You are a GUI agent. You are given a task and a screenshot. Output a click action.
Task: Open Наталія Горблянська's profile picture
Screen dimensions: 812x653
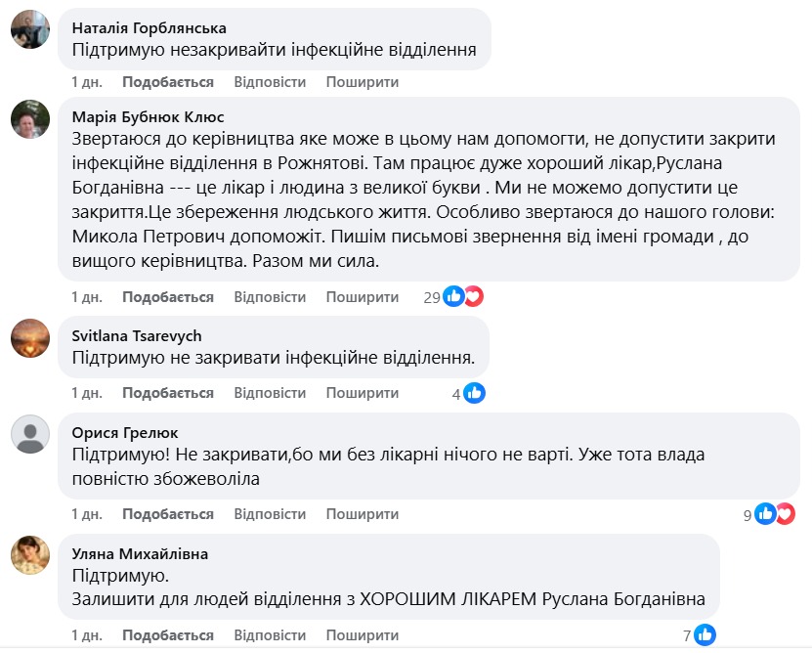30,28
